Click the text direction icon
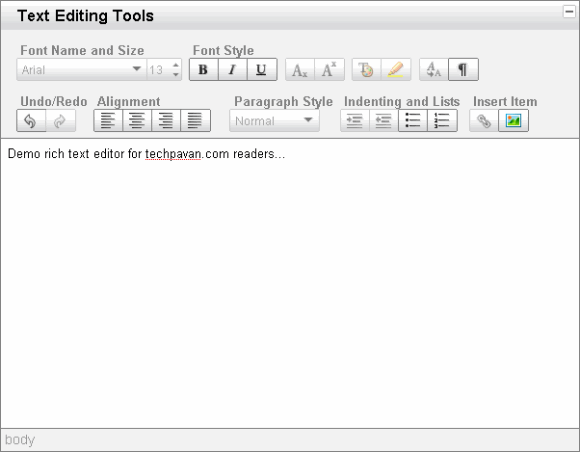The width and height of the screenshot is (580, 452). click(434, 70)
